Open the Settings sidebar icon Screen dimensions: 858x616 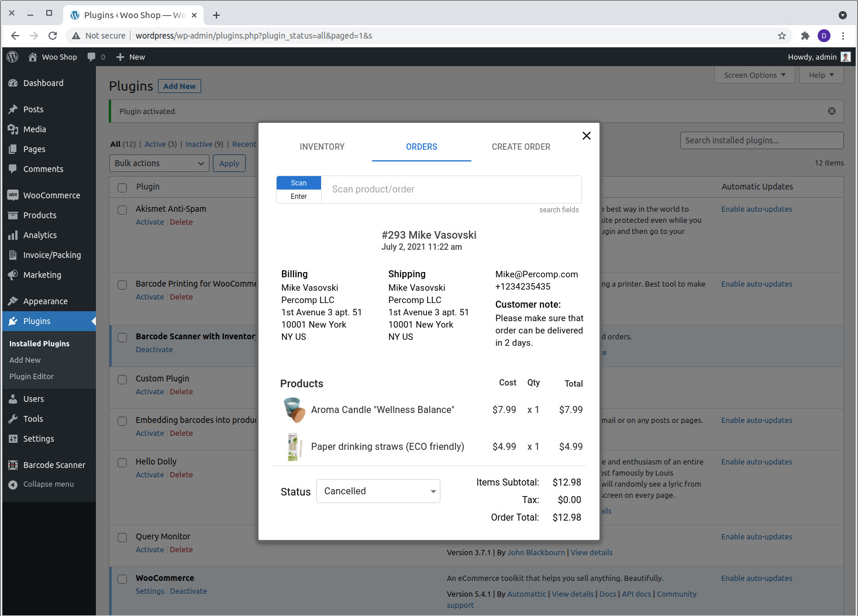(13, 439)
